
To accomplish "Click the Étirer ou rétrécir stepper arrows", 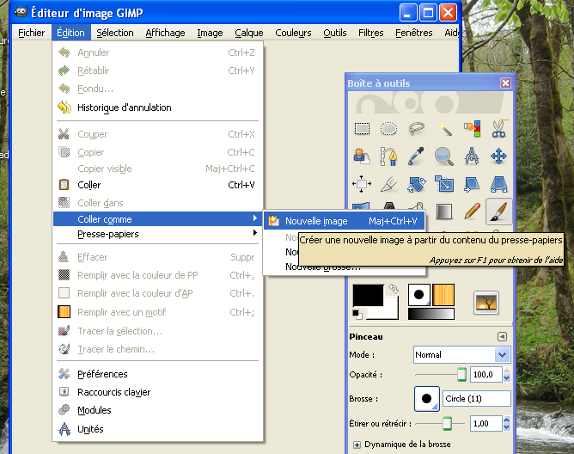I will coord(507,424).
